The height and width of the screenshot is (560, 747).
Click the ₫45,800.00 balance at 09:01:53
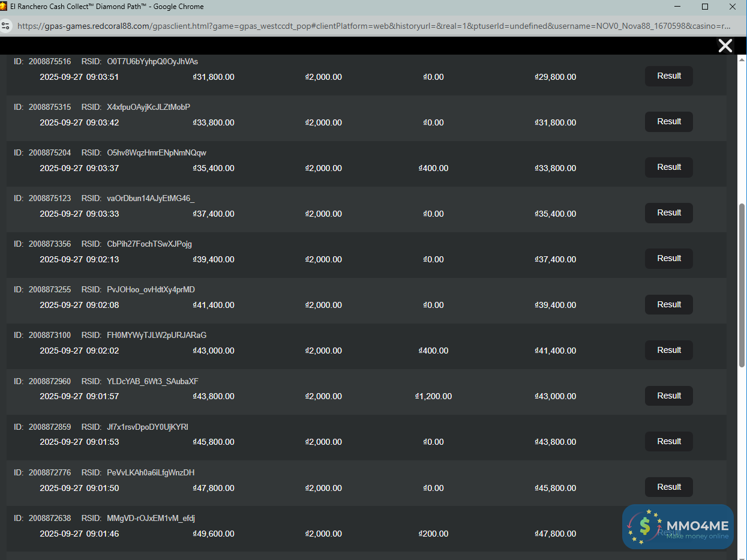[214, 442]
